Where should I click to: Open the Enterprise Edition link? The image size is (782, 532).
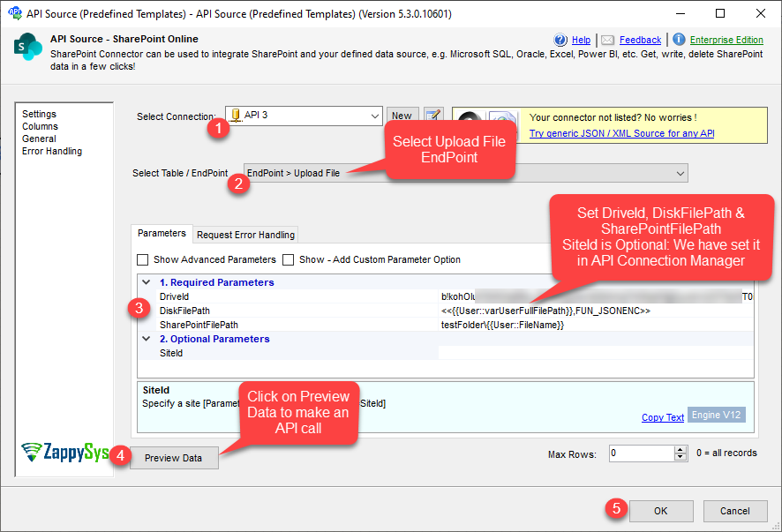(x=726, y=40)
